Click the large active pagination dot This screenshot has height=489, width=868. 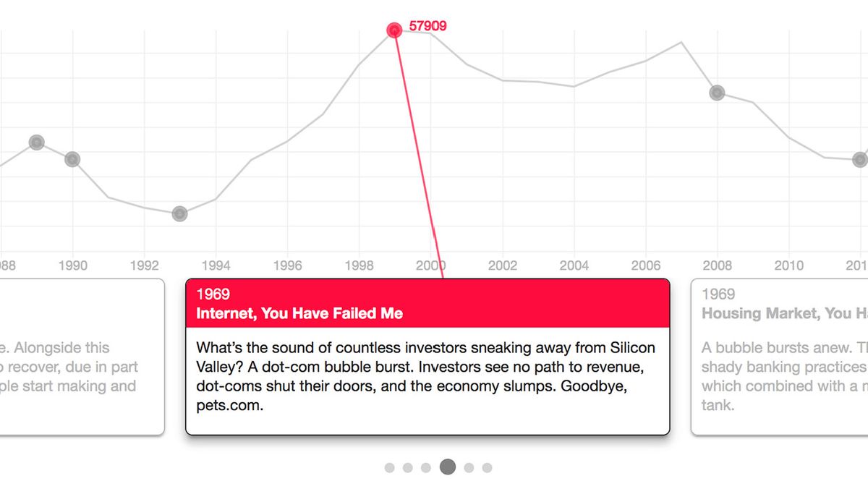tap(448, 467)
